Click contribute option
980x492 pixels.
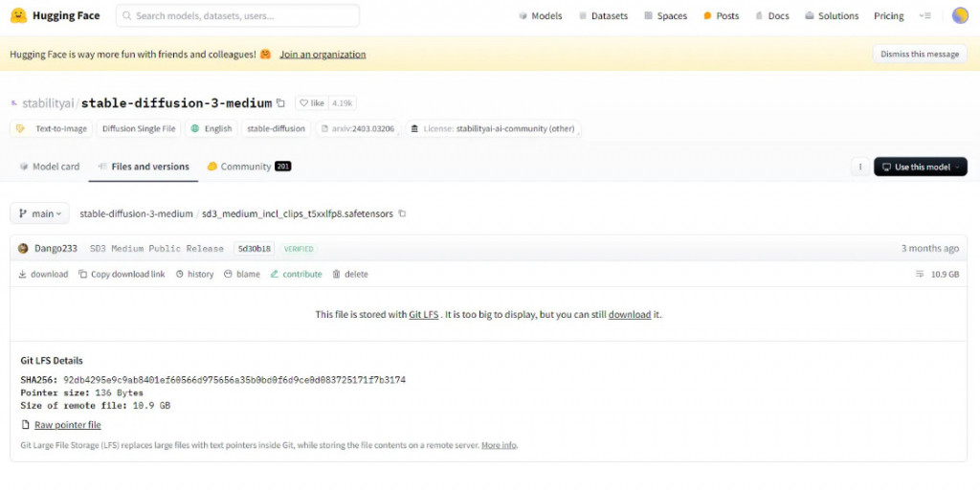[x=297, y=274]
